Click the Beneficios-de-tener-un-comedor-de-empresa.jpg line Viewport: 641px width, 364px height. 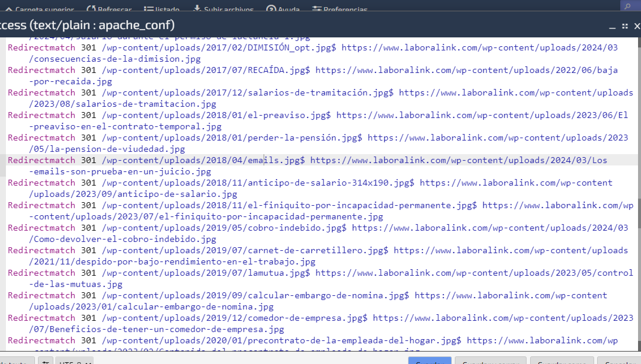[157, 328]
